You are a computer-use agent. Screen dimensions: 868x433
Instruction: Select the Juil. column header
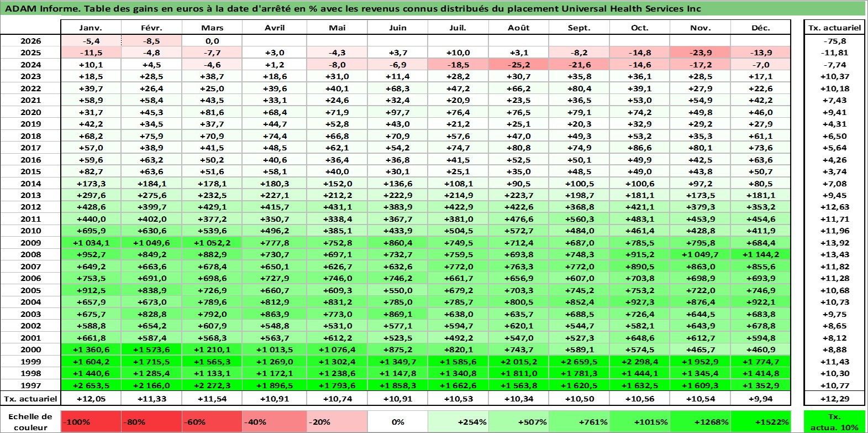click(x=457, y=28)
